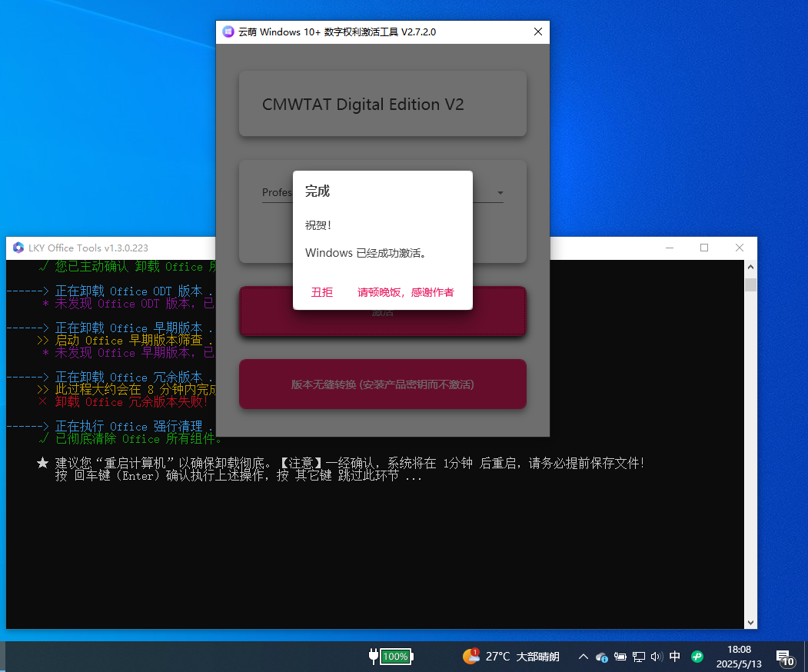Open the clock showing 18:08 2025/5/13
Screen dimensions: 808x672
739,657
